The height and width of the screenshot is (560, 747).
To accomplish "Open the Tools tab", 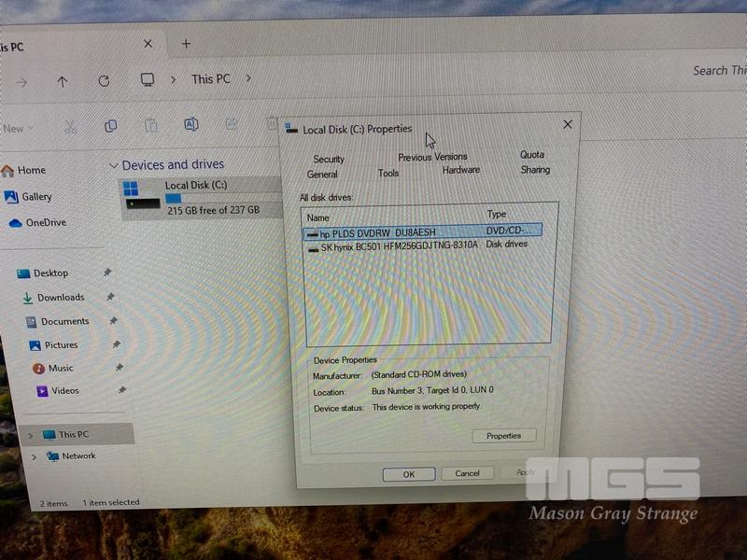I will (388, 173).
